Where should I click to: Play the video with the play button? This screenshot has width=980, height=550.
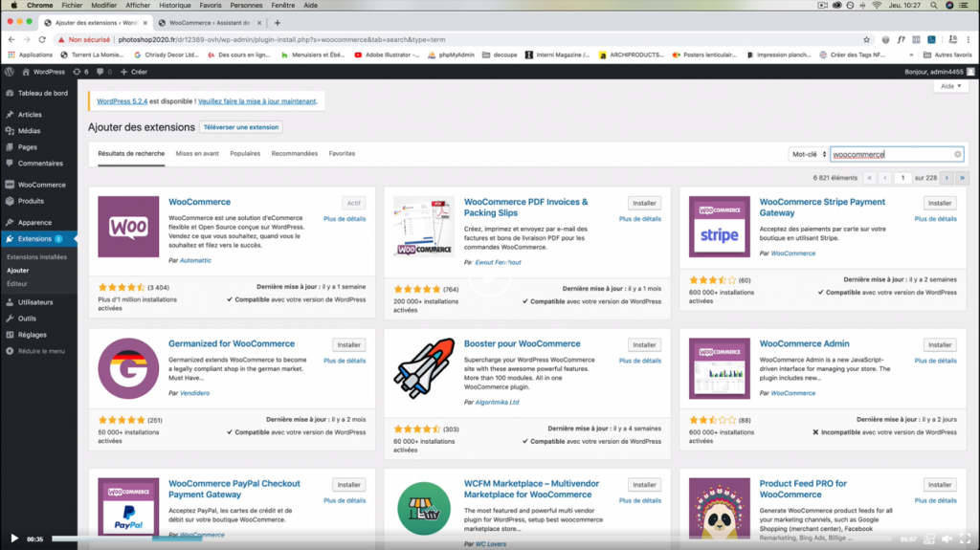click(13, 539)
